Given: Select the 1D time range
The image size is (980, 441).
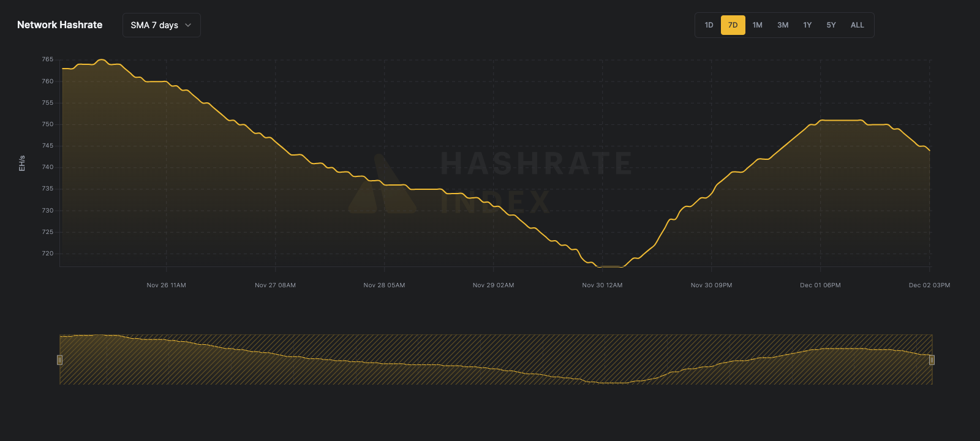Looking at the screenshot, I should click(709, 25).
